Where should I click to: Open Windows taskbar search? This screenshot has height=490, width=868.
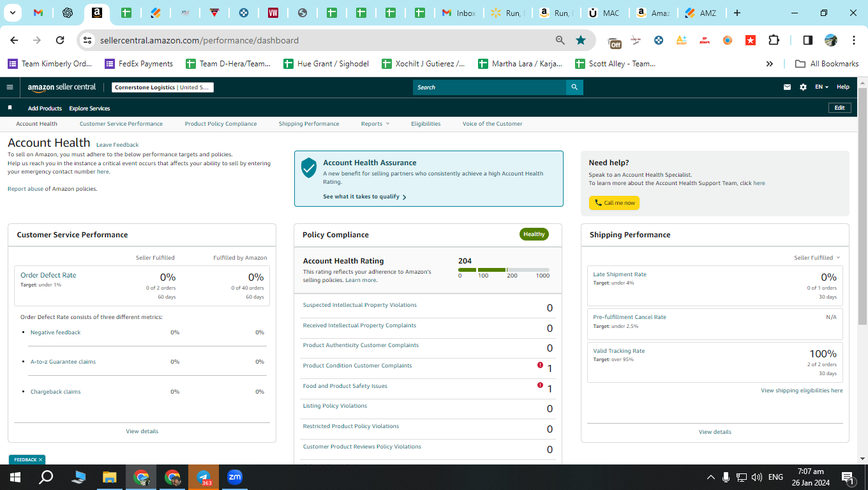47,477
